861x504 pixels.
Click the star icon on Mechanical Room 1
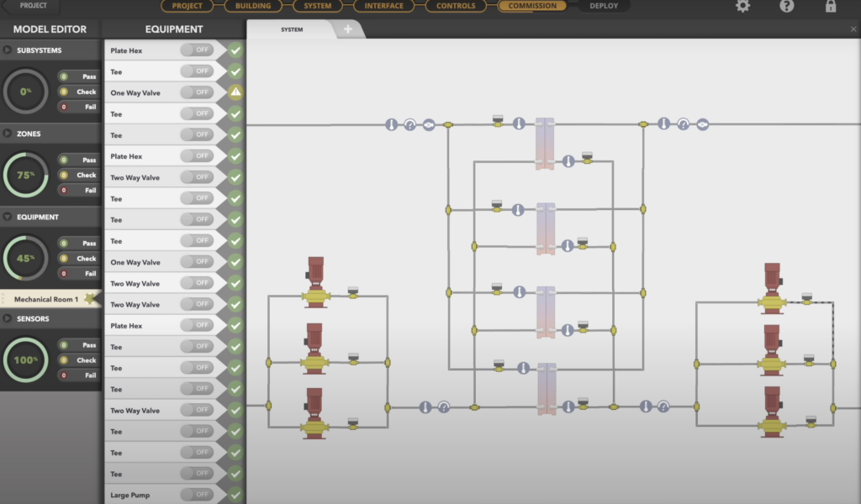click(89, 299)
